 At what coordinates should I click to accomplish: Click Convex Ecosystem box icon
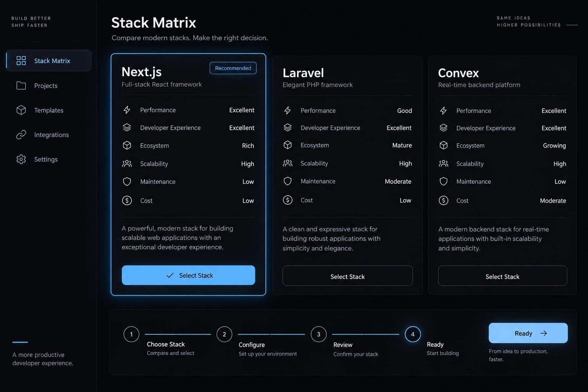(x=443, y=145)
